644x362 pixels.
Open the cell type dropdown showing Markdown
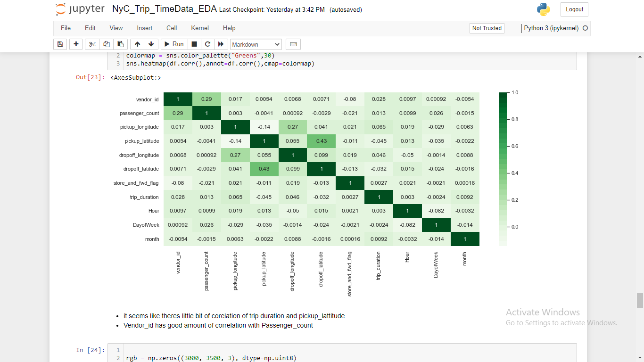(x=256, y=44)
